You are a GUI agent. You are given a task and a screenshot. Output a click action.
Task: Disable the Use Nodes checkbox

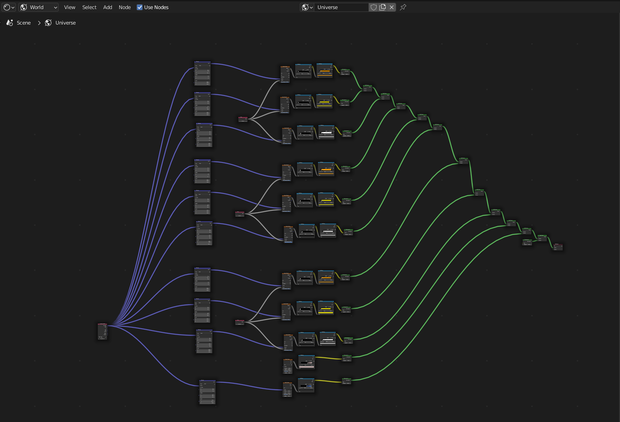click(140, 7)
